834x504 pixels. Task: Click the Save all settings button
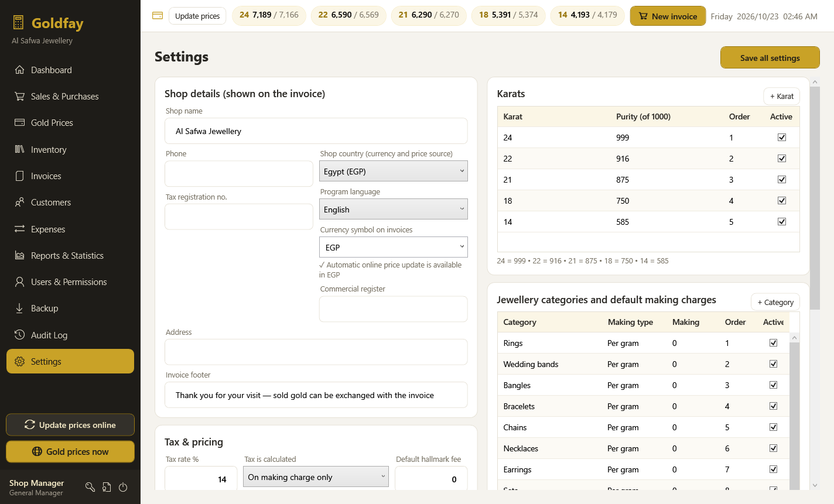tap(770, 58)
